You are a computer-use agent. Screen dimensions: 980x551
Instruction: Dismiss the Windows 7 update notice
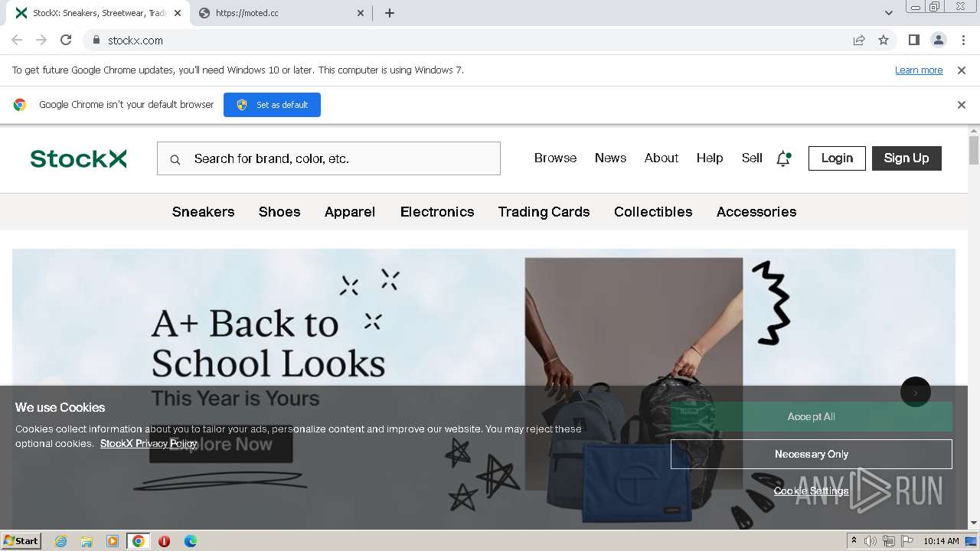962,70
